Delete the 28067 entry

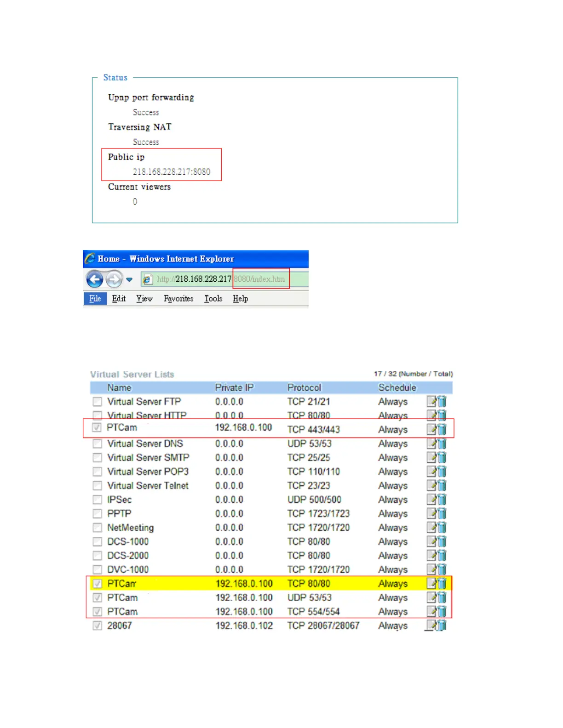[442, 626]
